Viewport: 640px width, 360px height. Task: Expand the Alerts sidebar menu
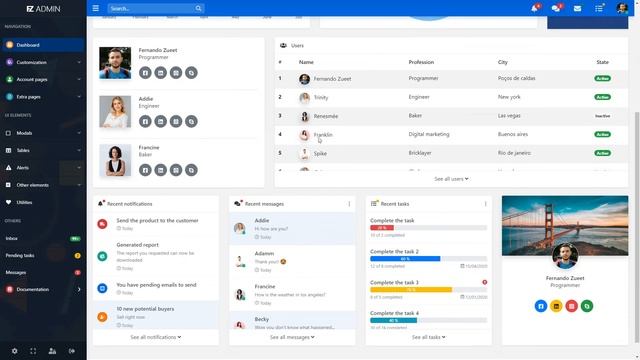(43, 168)
